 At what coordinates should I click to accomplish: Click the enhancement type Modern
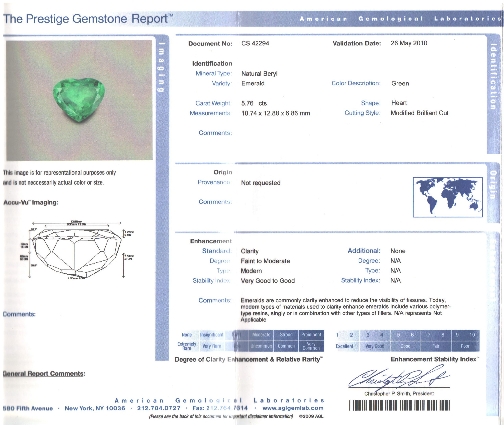(251, 271)
